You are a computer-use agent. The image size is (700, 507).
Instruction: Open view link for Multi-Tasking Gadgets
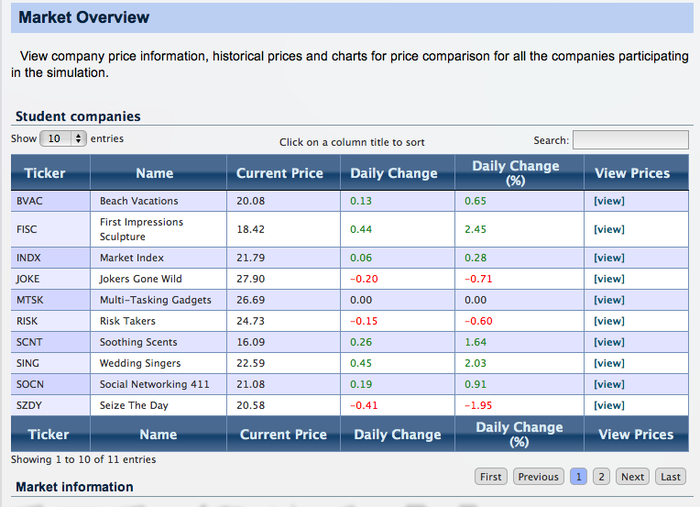coord(609,300)
